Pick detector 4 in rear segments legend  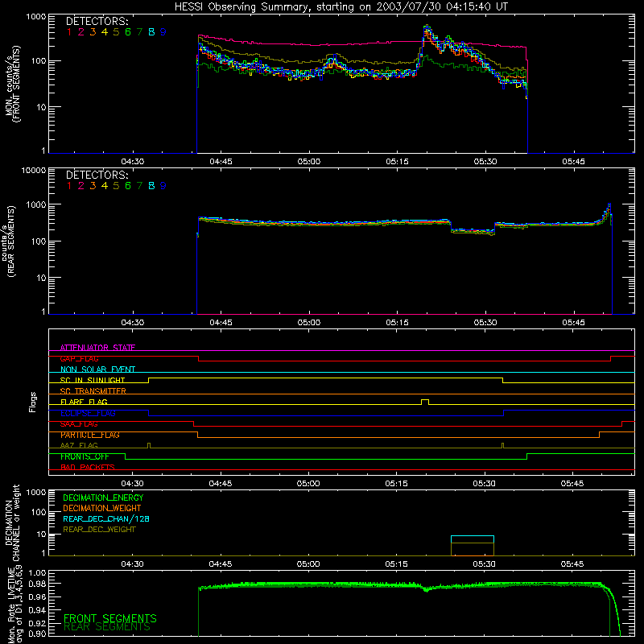105,186
